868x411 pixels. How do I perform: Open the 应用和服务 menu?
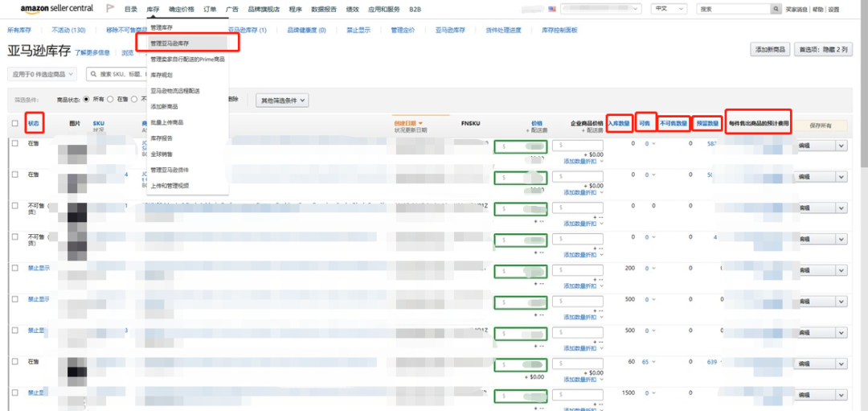384,10
